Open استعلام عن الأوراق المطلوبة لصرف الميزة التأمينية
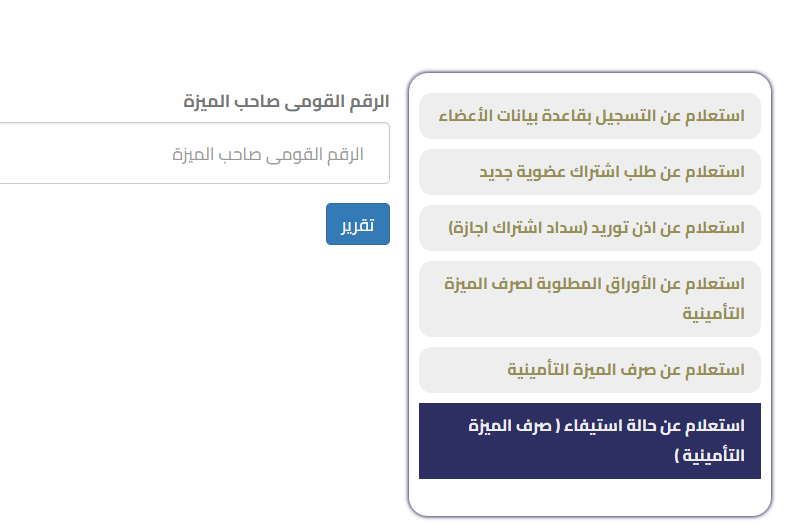 point(590,299)
